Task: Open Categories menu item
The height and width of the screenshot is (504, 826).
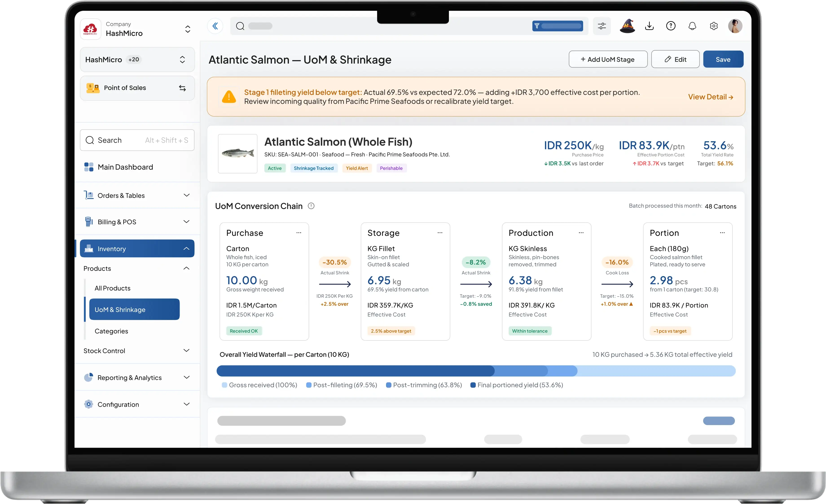Action: pyautogui.click(x=111, y=331)
